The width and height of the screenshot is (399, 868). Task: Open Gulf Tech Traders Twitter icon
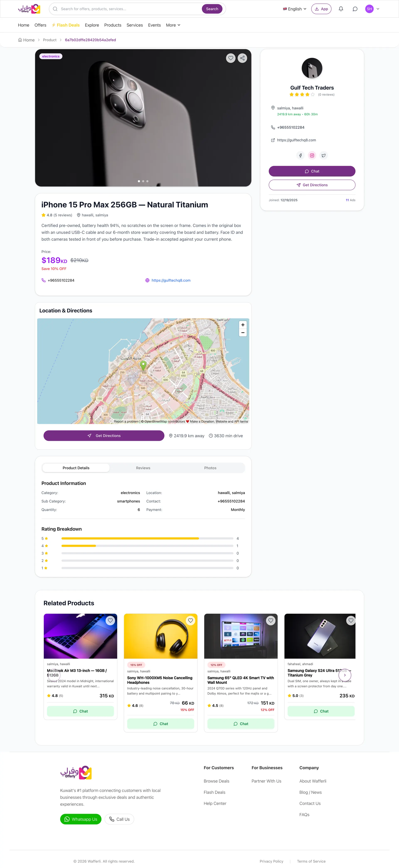pyautogui.click(x=323, y=155)
